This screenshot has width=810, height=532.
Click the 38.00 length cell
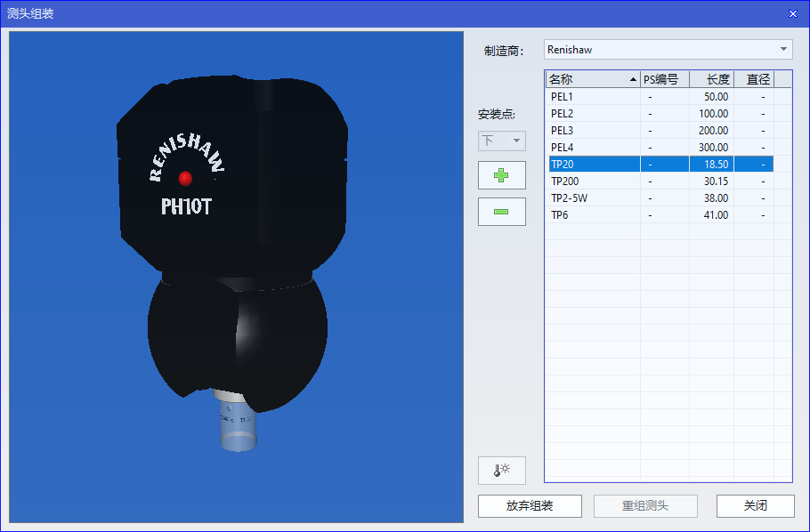(x=711, y=197)
